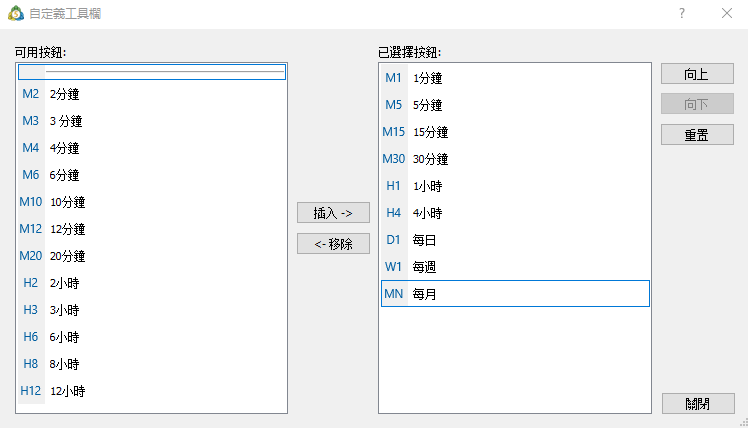This screenshot has width=748, height=428.
Task: Select the 10分鐘 text row
Action: click(68, 202)
